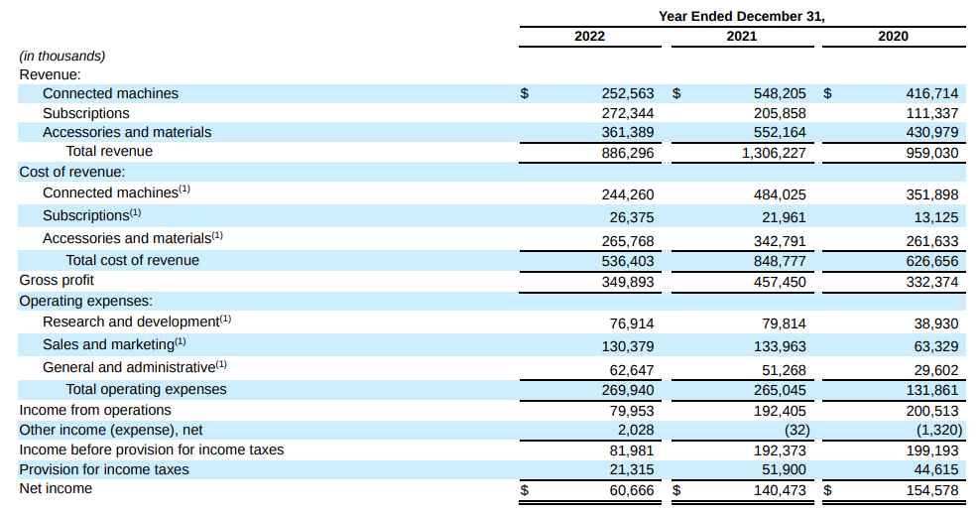Select total cost of revenue 536,403
The height and width of the screenshot is (514, 980).
pyautogui.click(x=628, y=261)
